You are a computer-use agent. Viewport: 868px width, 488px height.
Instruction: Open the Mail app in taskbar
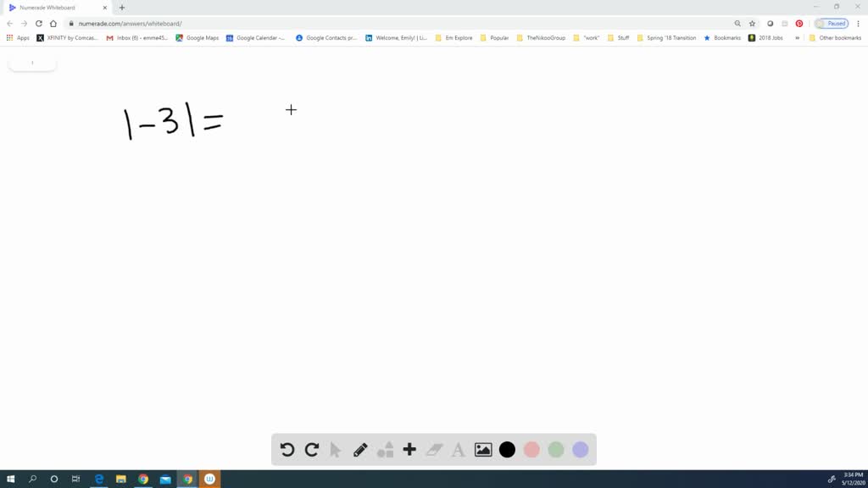[165, 480]
